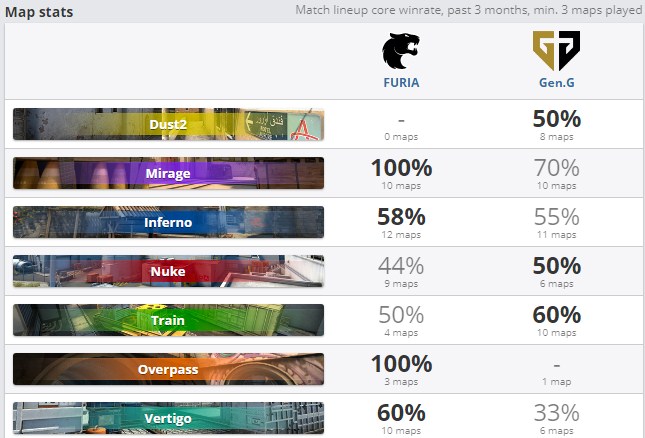Click Gen.G's 50% Dust2 winrate
This screenshot has height=438, width=645.
555,119
